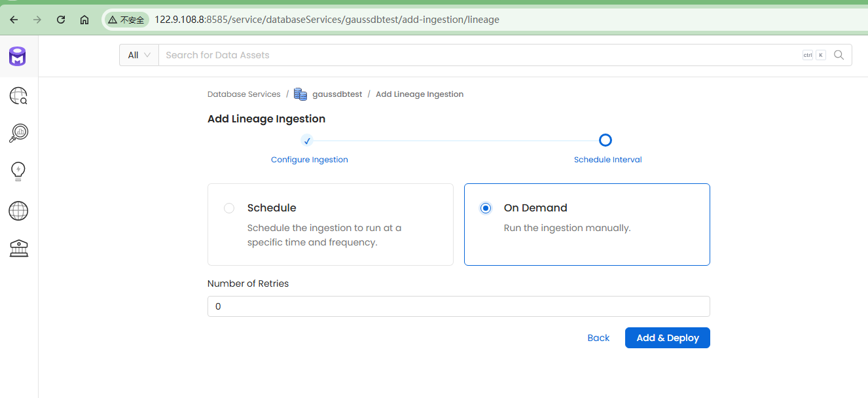Click the Add & Deploy button
868x398 pixels.
click(667, 338)
